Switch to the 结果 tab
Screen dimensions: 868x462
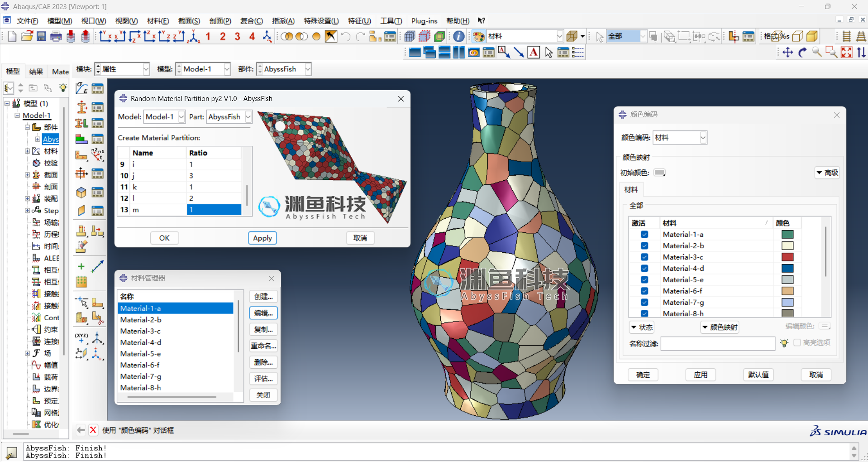36,72
